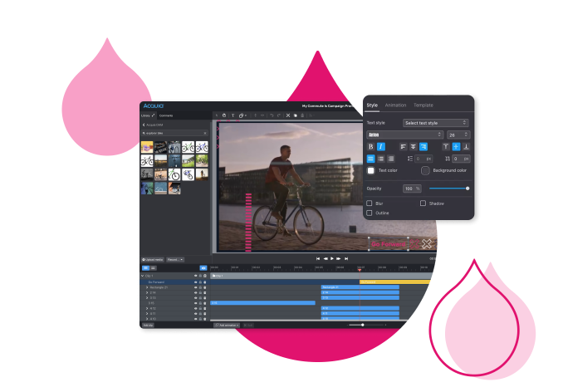Click the toolbar trash delete icon

(302, 115)
